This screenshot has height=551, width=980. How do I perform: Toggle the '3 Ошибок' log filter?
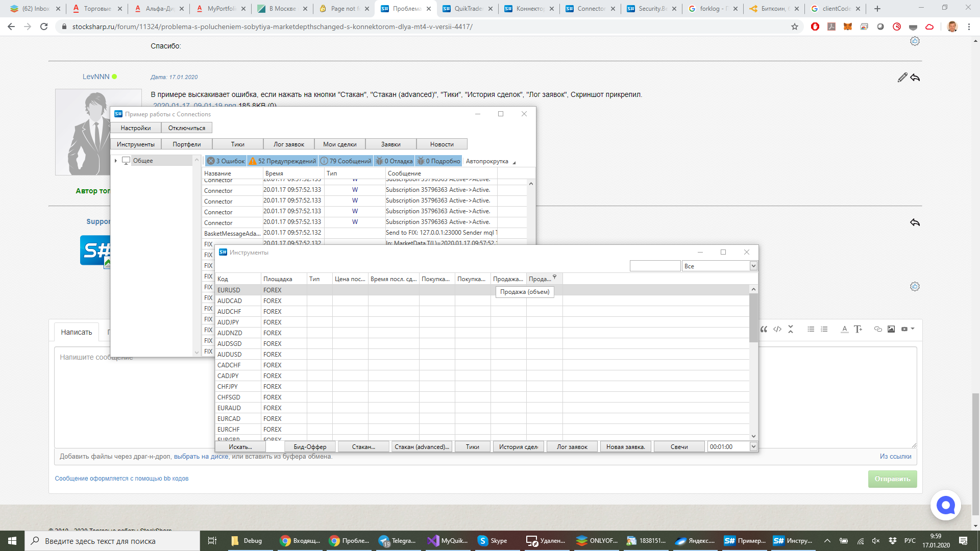(x=226, y=161)
